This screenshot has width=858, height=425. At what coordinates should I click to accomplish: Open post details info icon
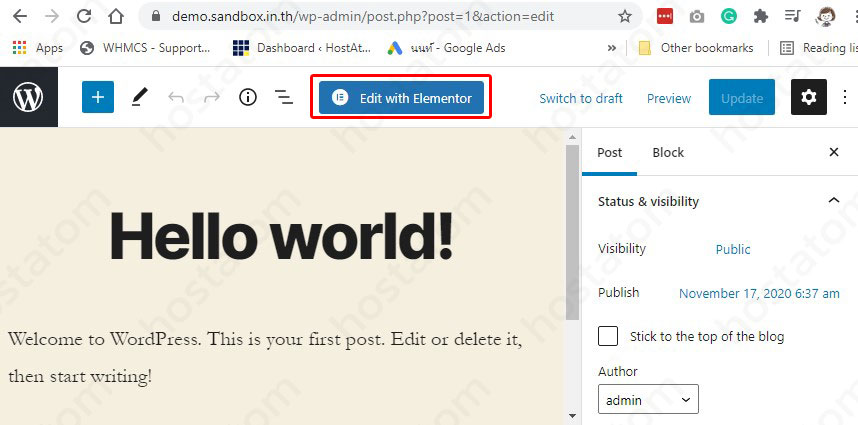point(248,97)
